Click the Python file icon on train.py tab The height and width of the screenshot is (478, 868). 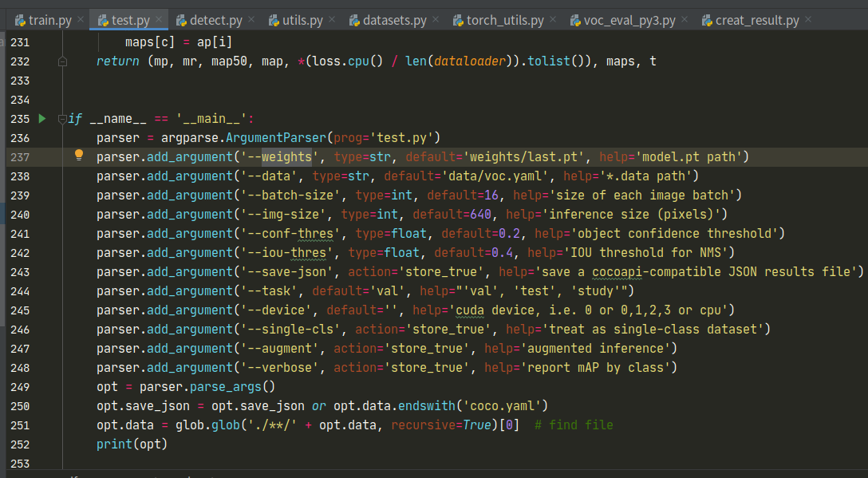[x=20, y=21]
